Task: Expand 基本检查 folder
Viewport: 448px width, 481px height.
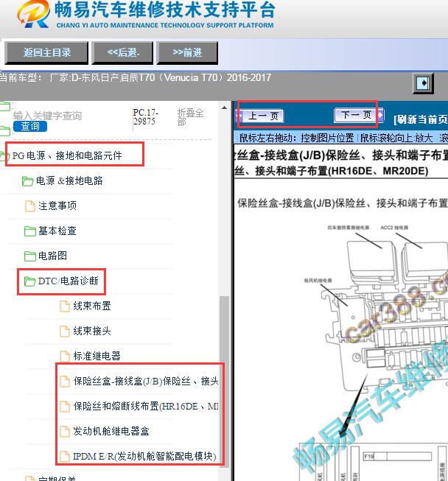Action: coord(57,231)
